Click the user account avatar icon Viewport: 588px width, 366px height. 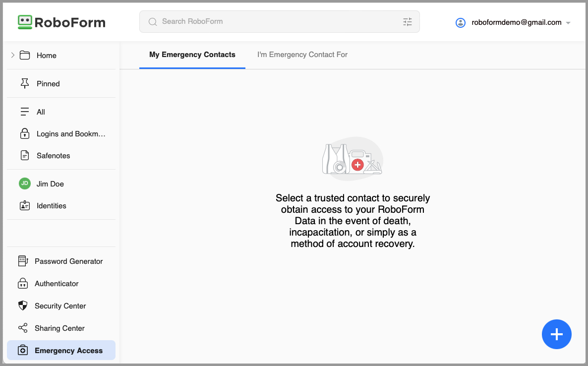[x=461, y=22]
